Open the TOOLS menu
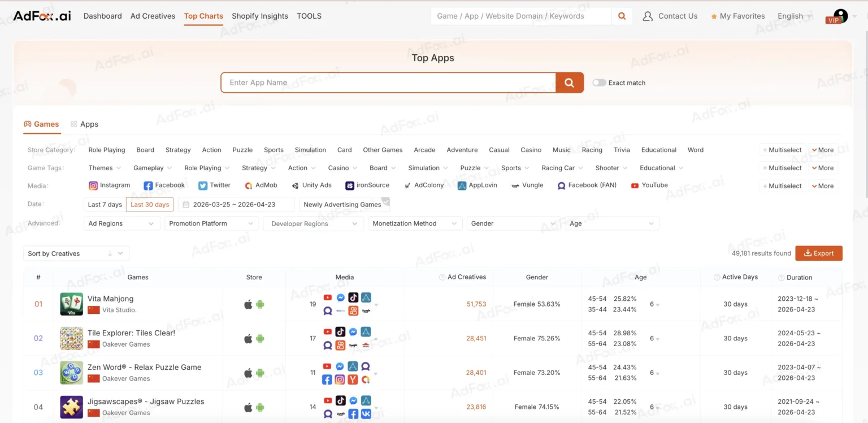 pos(309,16)
